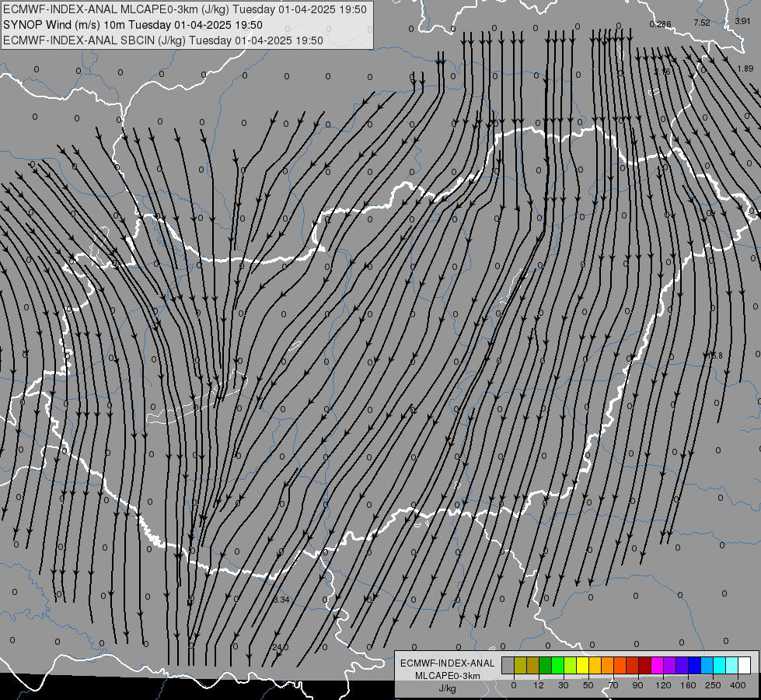Pick the sky blue swatch left of 250
Viewport: 761px width, 700px height.
(x=707, y=665)
